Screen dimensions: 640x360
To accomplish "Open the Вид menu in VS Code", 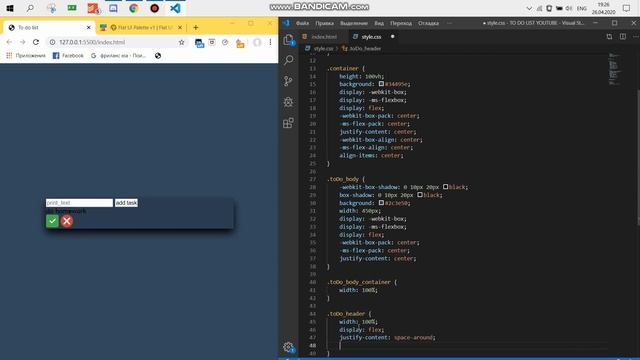I will (x=379, y=23).
